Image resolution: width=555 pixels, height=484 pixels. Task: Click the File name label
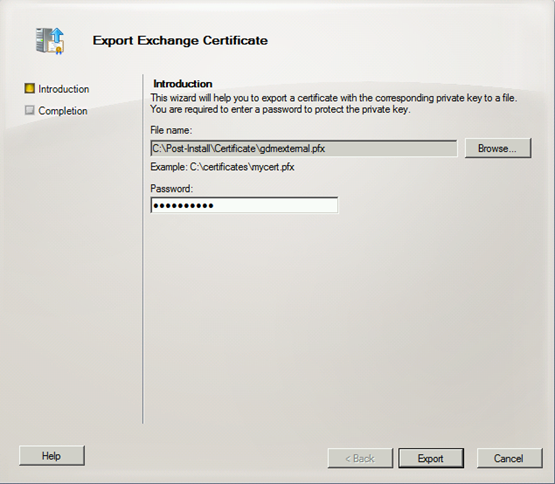171,130
